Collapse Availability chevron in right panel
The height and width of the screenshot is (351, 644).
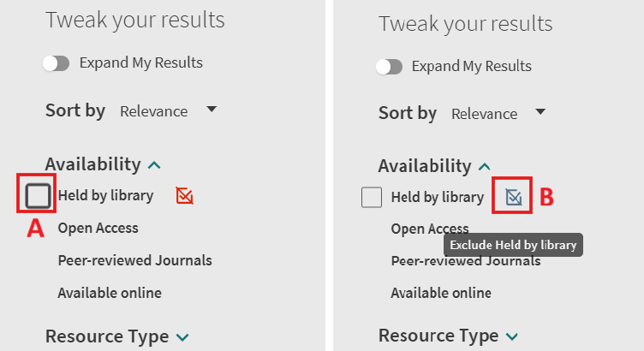[x=485, y=167]
